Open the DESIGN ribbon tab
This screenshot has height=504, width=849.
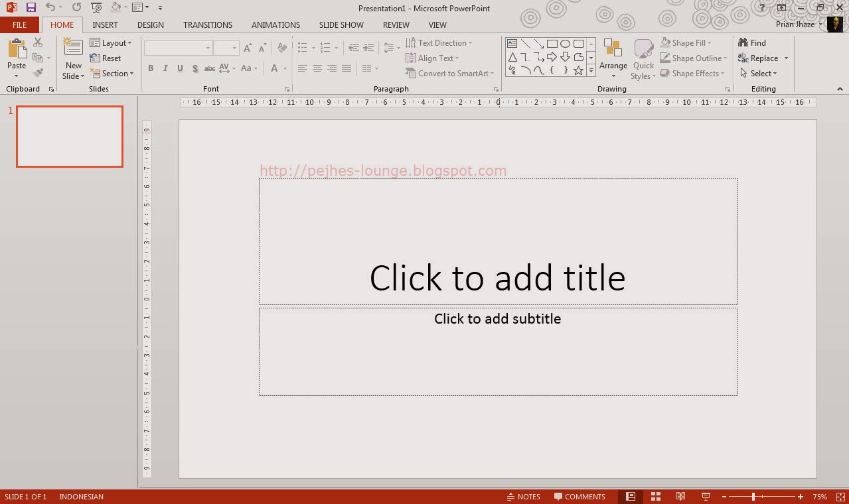pos(150,25)
